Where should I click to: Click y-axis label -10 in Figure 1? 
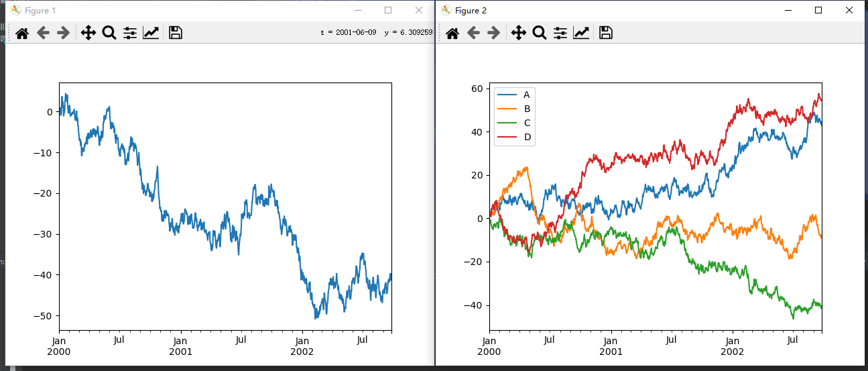pos(44,152)
